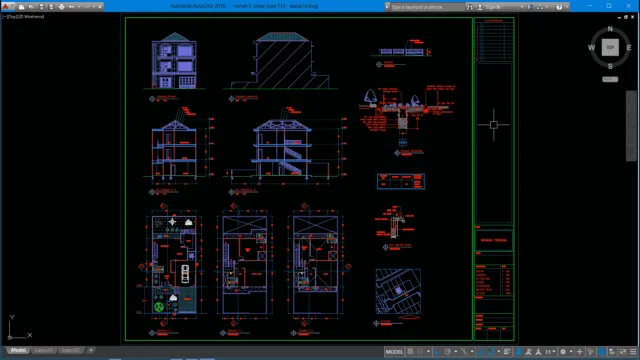Click the Clean Screen icon in status bar
Screen dimensions: 640x360
point(622,352)
